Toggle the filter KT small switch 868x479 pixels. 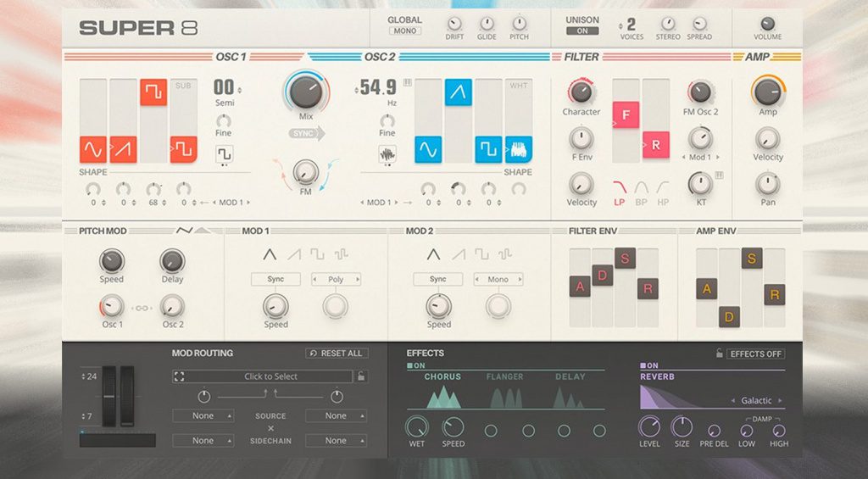point(719,175)
